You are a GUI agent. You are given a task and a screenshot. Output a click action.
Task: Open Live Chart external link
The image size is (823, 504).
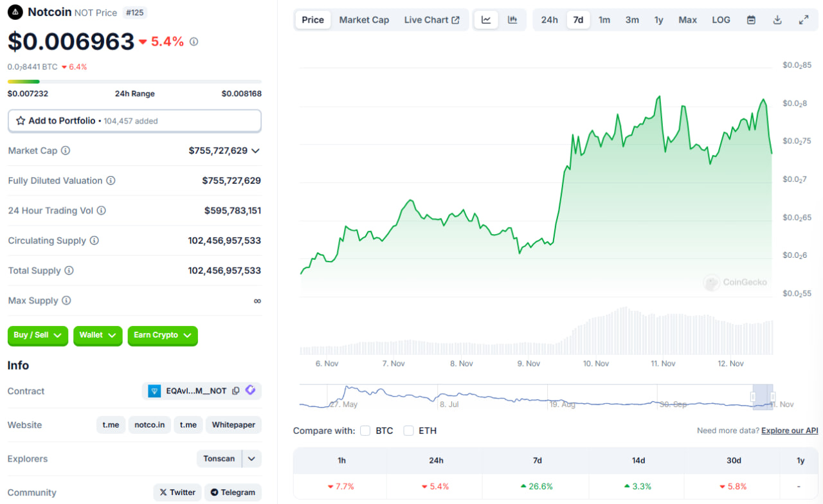[x=431, y=20]
